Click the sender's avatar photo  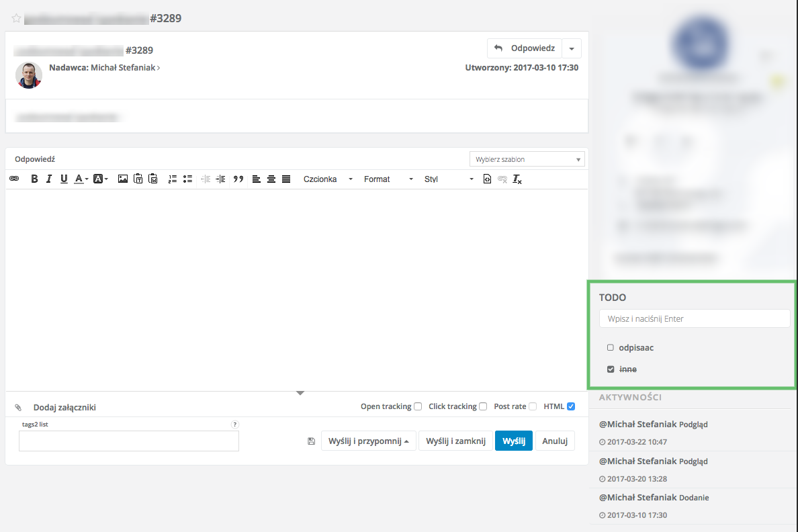pos(28,75)
